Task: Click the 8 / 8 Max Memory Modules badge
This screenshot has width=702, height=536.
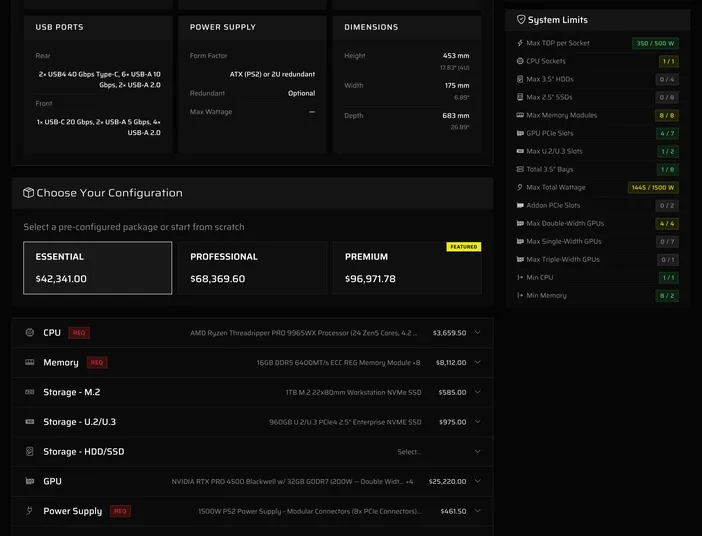Action: tap(667, 116)
